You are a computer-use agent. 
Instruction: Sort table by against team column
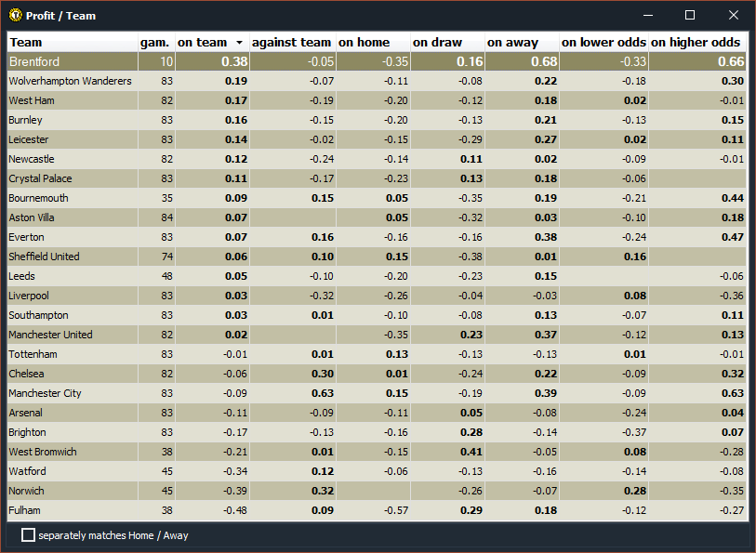(x=291, y=43)
